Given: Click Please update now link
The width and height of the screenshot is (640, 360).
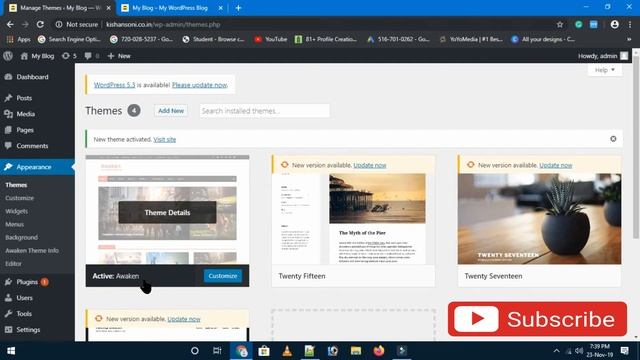Looking at the screenshot, I should pos(199,85).
